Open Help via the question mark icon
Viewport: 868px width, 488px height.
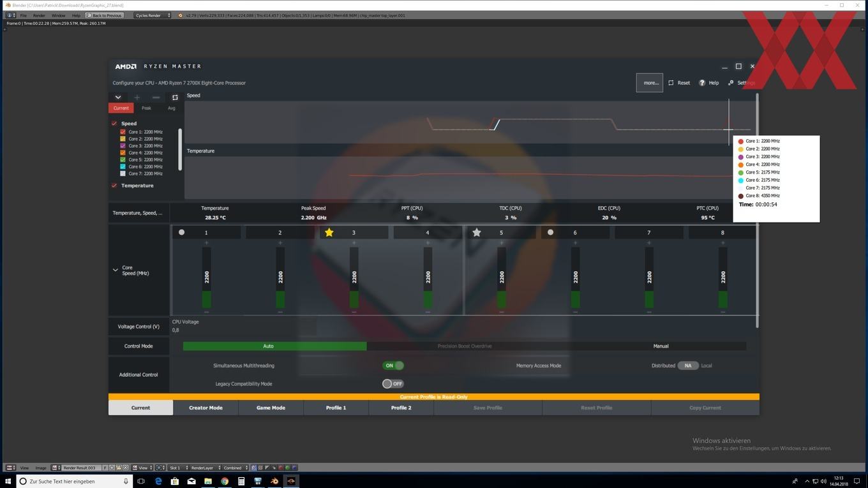(702, 83)
